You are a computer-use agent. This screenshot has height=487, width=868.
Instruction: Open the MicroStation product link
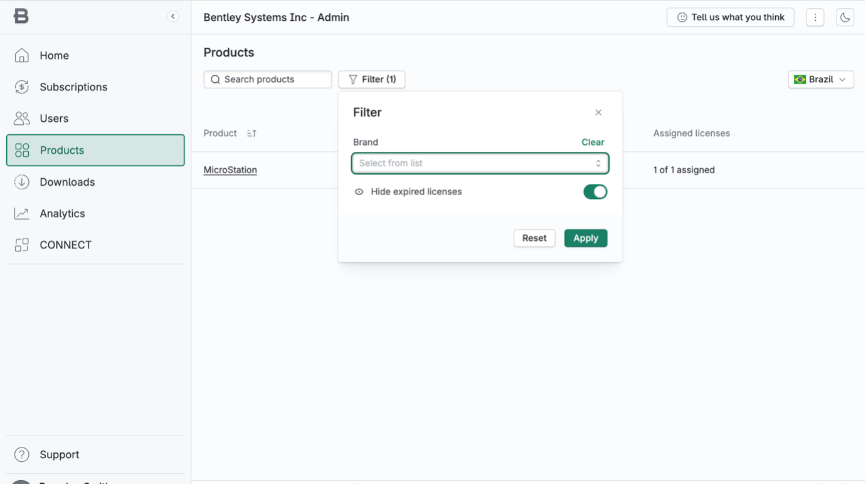click(231, 171)
